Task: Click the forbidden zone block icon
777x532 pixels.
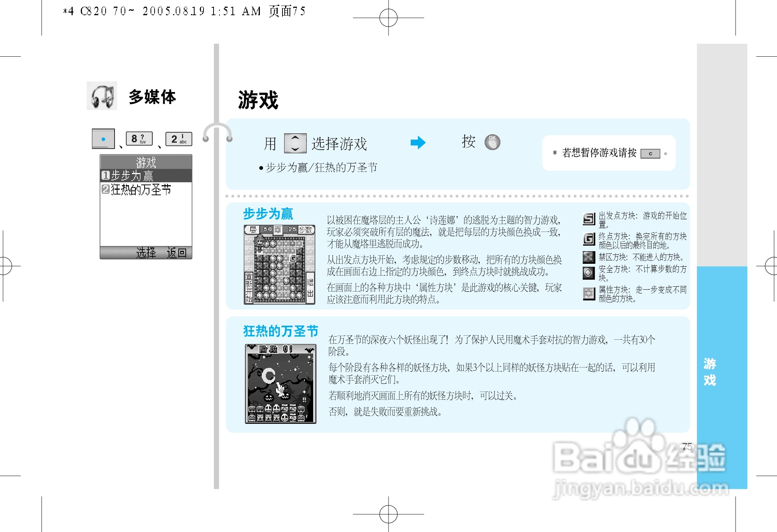Action: click(x=589, y=257)
